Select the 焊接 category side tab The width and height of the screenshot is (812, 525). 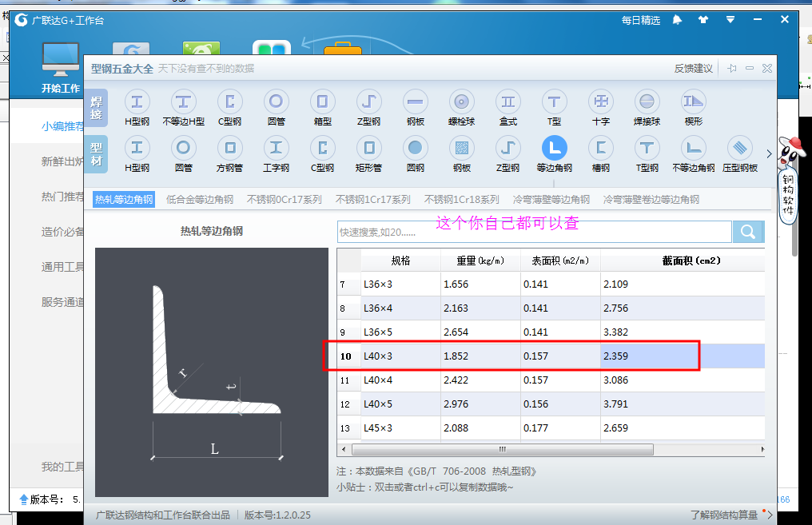[x=97, y=108]
